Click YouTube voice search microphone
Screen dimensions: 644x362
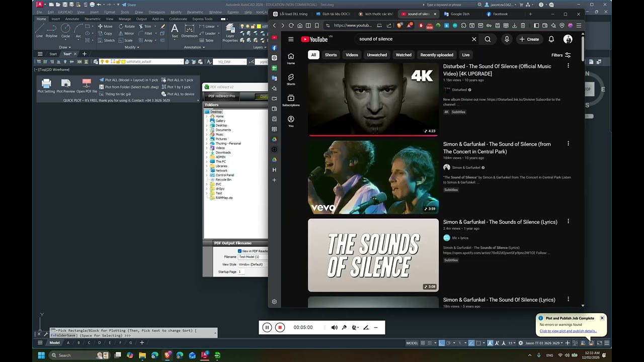(x=507, y=39)
